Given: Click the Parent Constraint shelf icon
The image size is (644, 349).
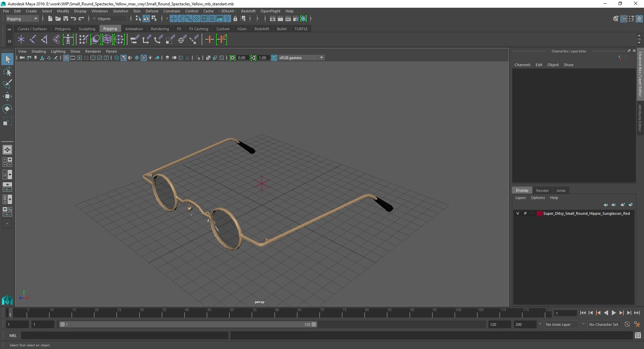Looking at the screenshot, I should (x=135, y=40).
